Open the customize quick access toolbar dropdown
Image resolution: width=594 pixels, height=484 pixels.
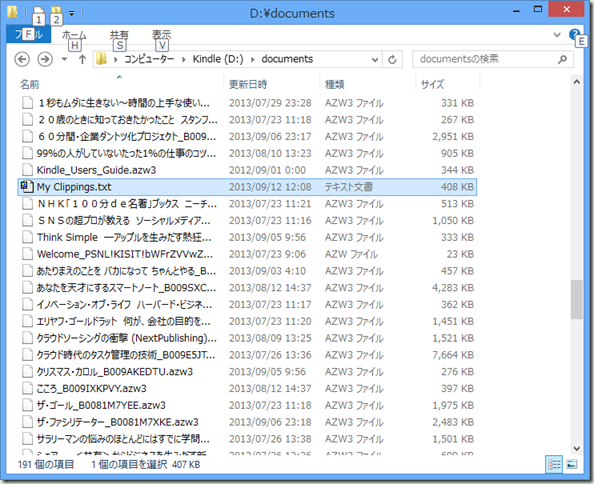(x=72, y=14)
